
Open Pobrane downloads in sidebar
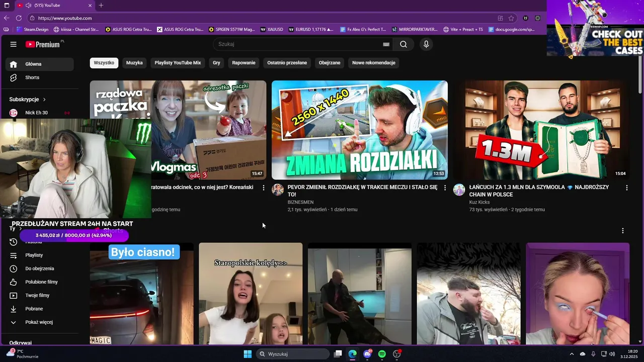pos(40,309)
